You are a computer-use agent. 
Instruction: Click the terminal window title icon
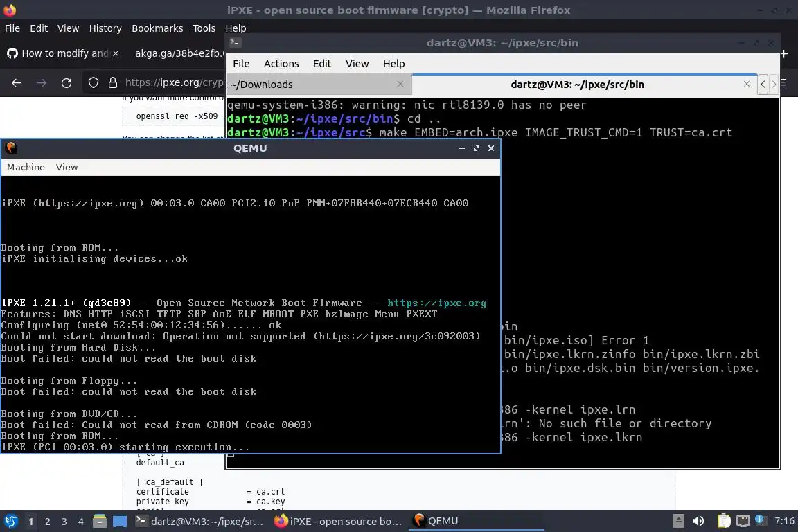point(235,43)
